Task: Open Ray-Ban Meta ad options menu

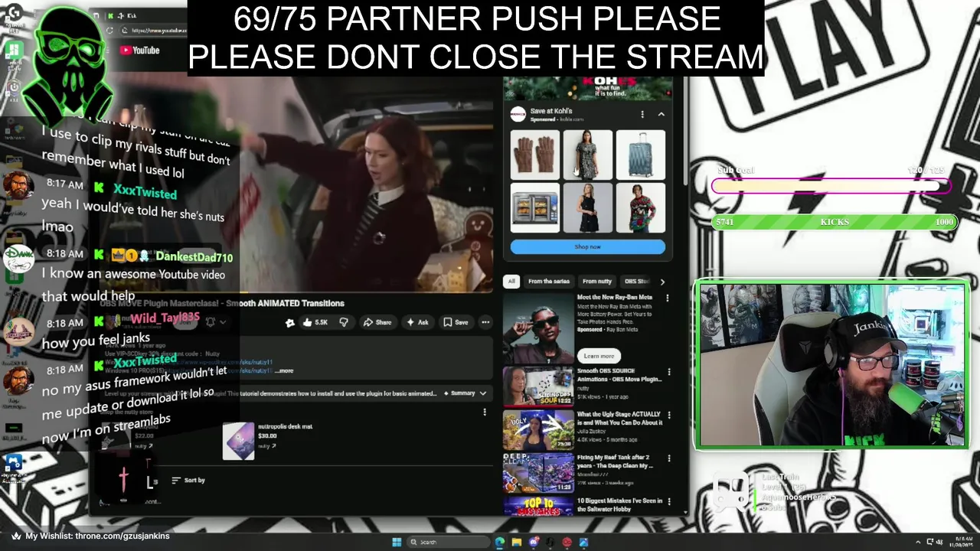Action: pos(668,298)
